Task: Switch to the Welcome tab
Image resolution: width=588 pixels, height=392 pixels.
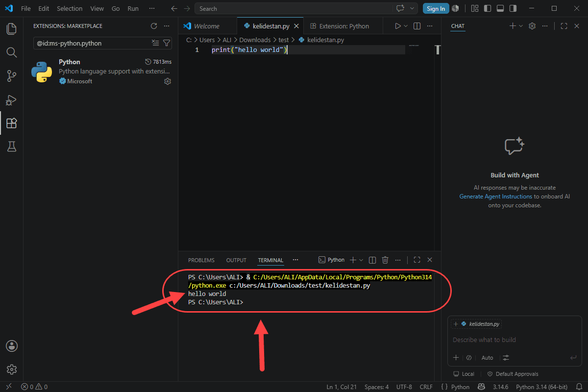Action: (x=207, y=26)
